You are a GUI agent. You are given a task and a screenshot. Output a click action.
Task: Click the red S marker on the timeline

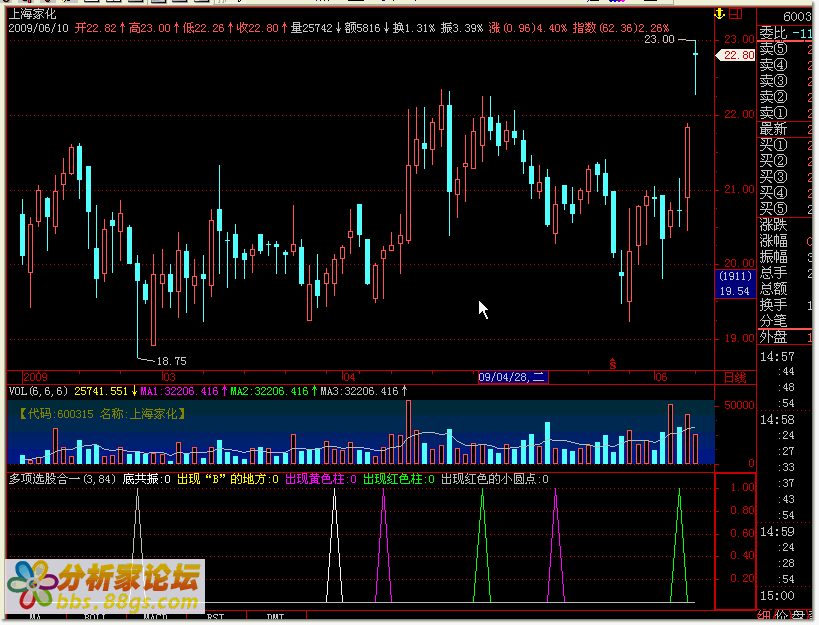(613, 364)
